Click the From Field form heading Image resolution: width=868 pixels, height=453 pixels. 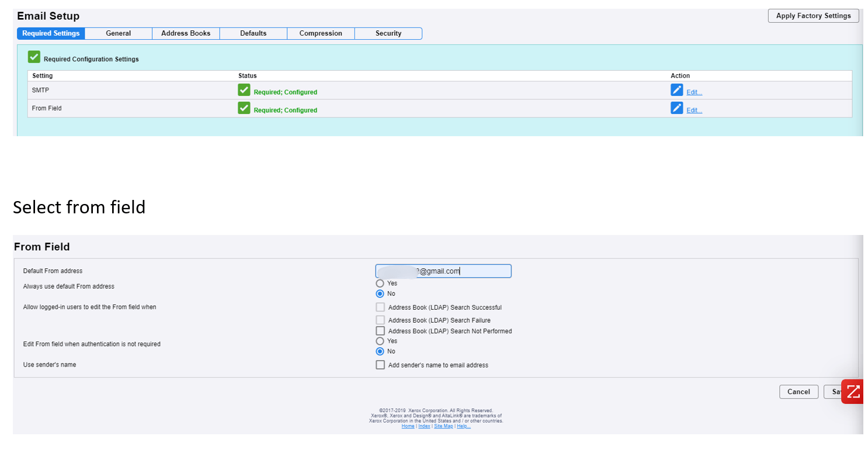pyautogui.click(x=42, y=247)
